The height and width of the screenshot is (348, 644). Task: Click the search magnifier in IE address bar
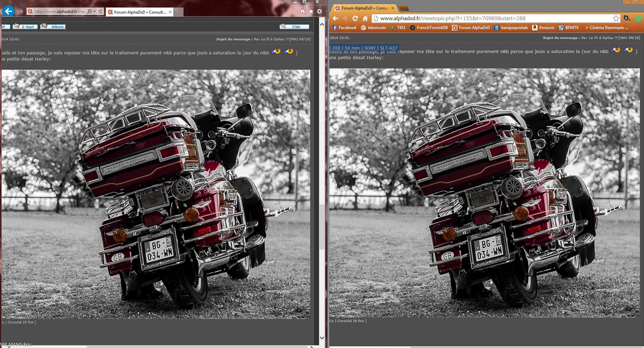[89, 11]
